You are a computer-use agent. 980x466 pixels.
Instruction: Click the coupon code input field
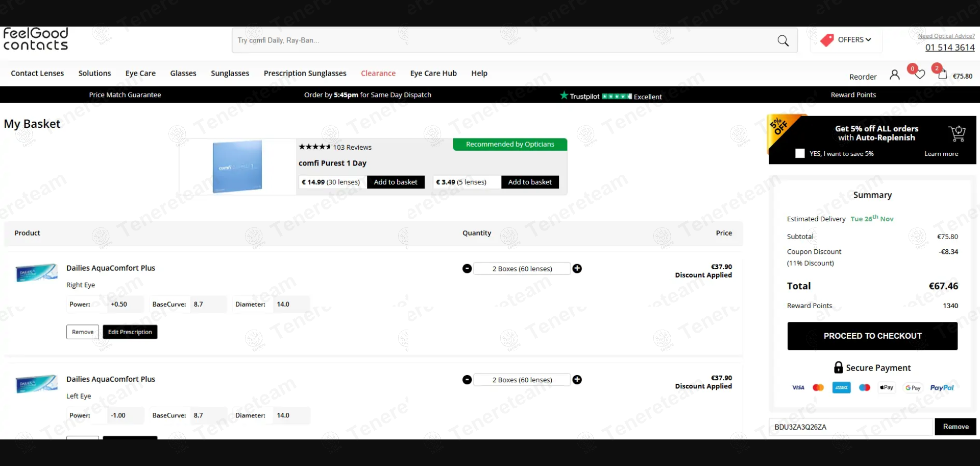coord(851,427)
